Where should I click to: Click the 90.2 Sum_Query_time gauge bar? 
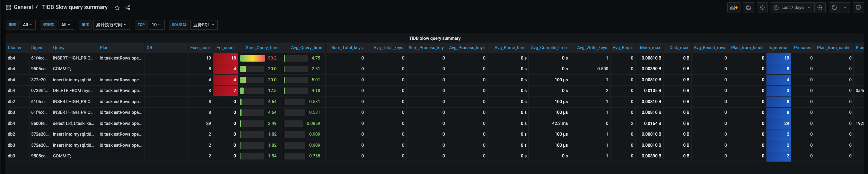[x=252, y=58]
